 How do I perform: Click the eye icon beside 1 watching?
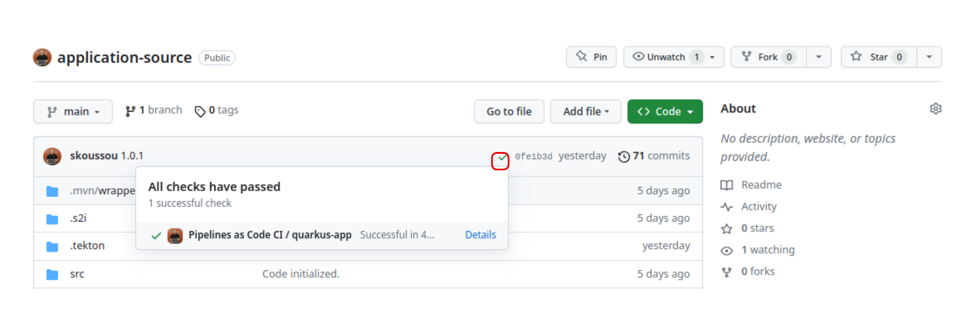(727, 251)
